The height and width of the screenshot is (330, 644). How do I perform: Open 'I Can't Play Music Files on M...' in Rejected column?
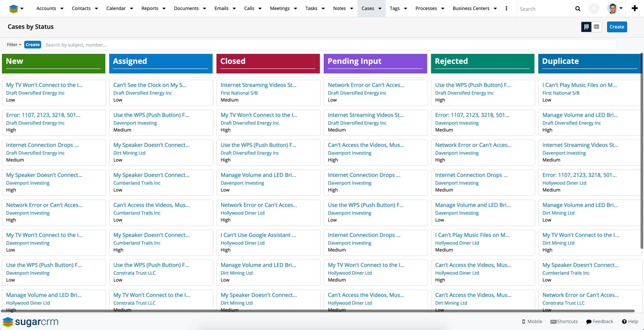tap(472, 235)
